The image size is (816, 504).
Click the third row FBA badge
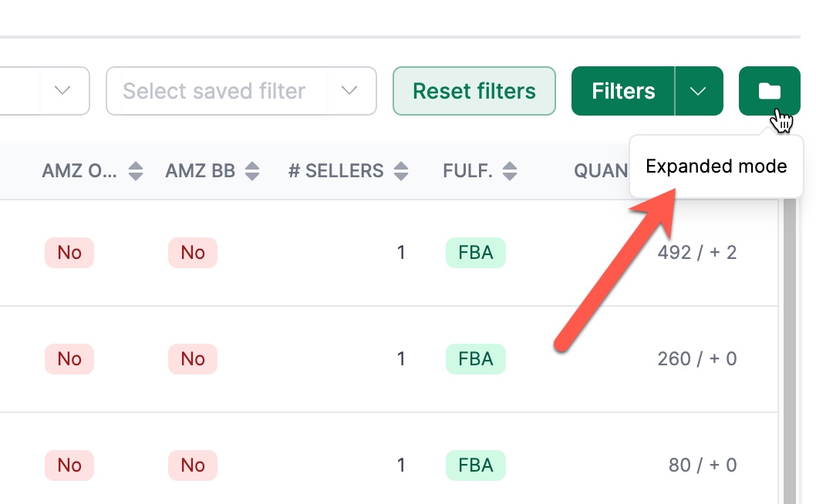(476, 465)
